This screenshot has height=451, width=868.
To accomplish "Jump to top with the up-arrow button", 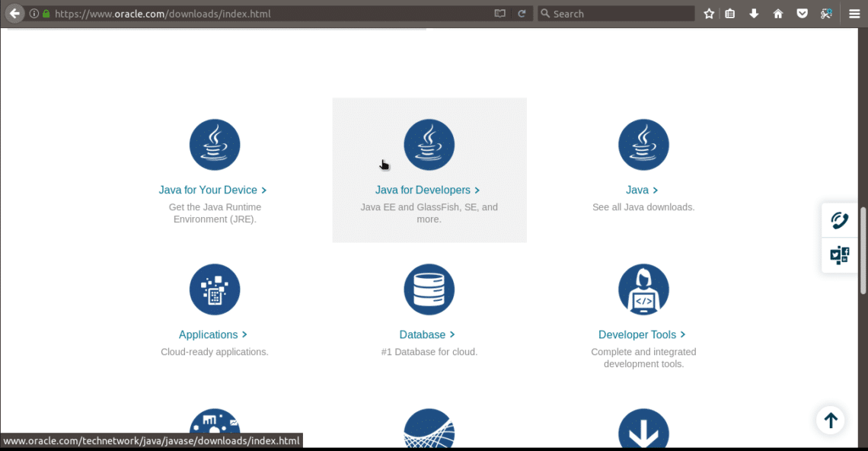I will pyautogui.click(x=831, y=420).
